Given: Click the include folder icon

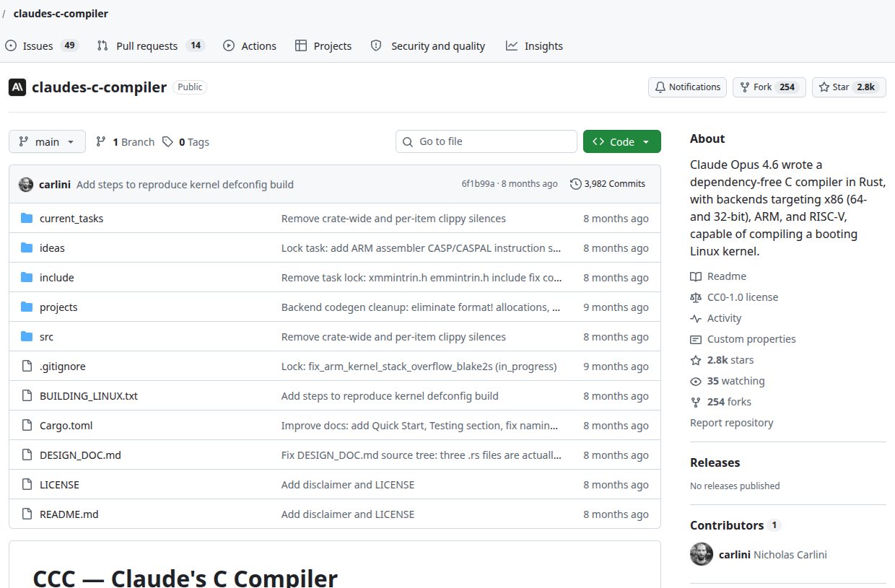Looking at the screenshot, I should 27,277.
